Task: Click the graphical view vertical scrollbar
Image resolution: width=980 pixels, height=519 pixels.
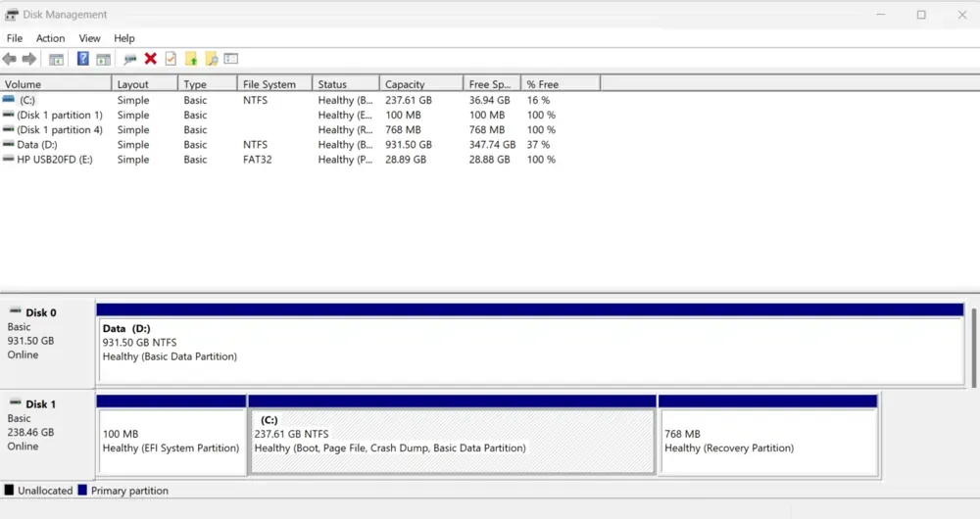Action: (x=974, y=348)
